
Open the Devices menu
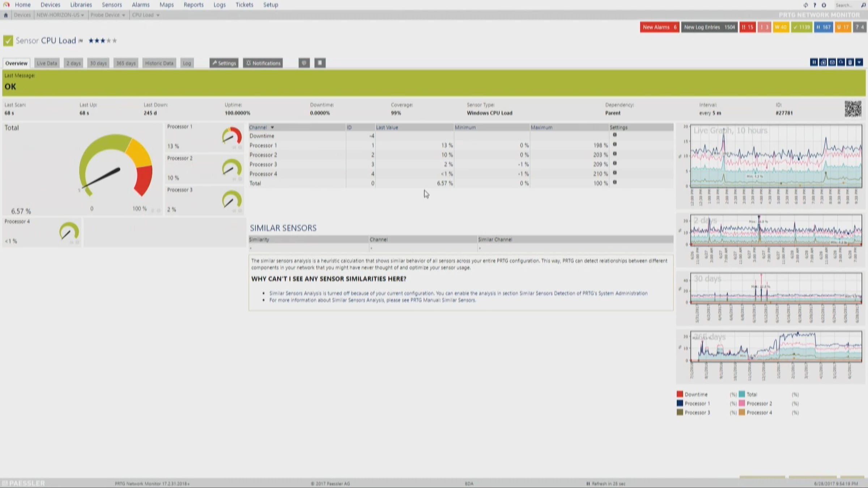[x=50, y=5]
